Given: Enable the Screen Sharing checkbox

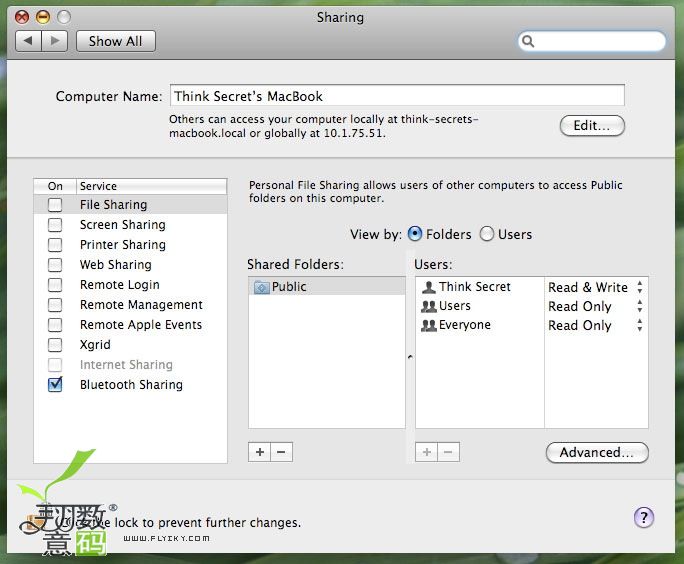Looking at the screenshot, I should [x=55, y=225].
